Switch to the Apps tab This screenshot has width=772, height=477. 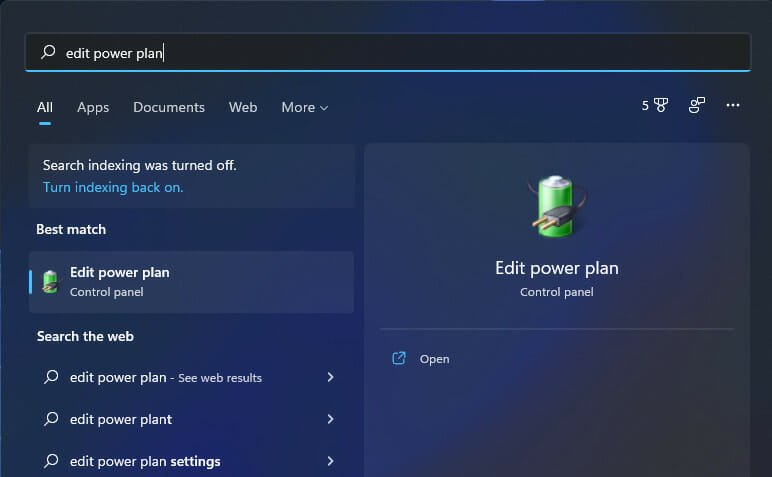93,107
